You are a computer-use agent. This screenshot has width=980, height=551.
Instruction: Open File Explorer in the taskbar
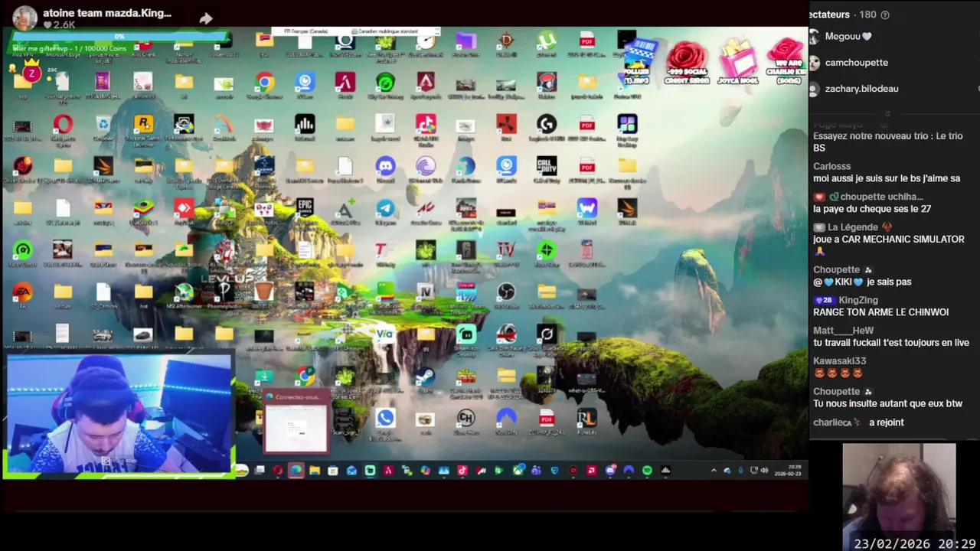315,471
